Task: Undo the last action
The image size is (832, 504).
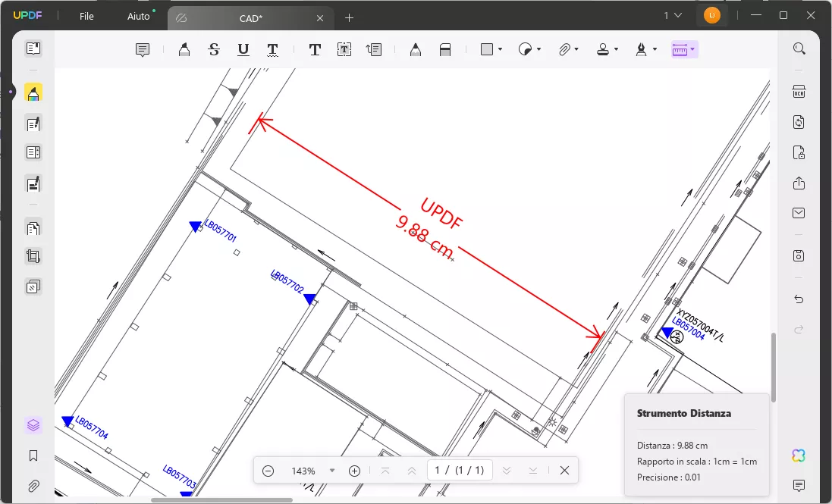Action: coord(799,299)
